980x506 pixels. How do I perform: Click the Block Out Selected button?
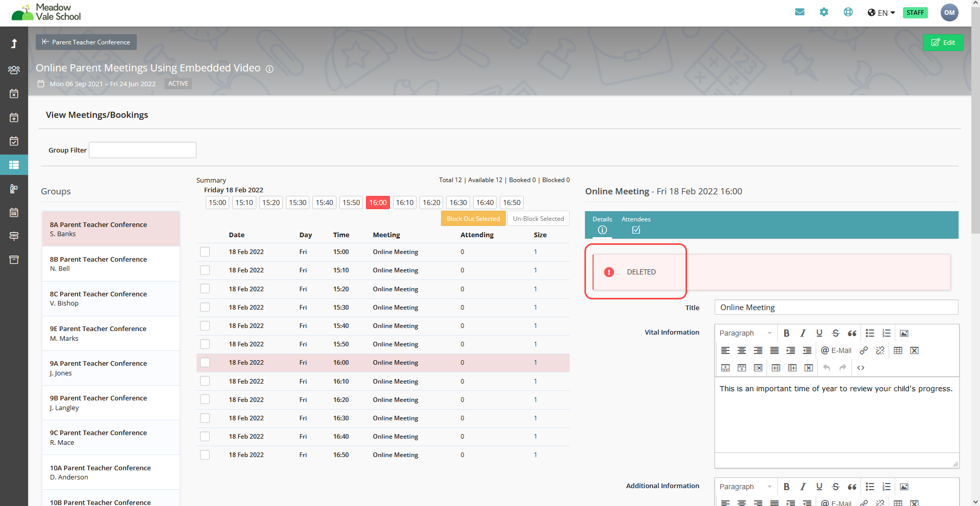point(473,219)
